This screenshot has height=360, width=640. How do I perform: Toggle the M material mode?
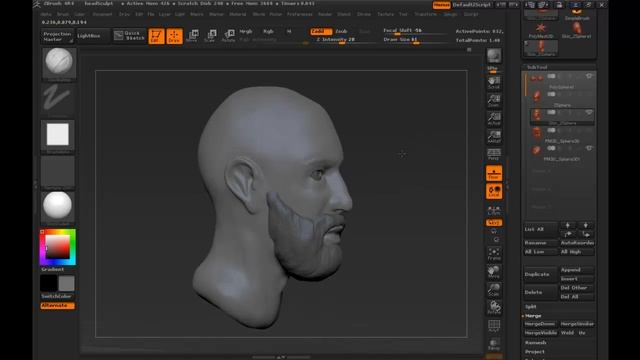pyautogui.click(x=289, y=31)
